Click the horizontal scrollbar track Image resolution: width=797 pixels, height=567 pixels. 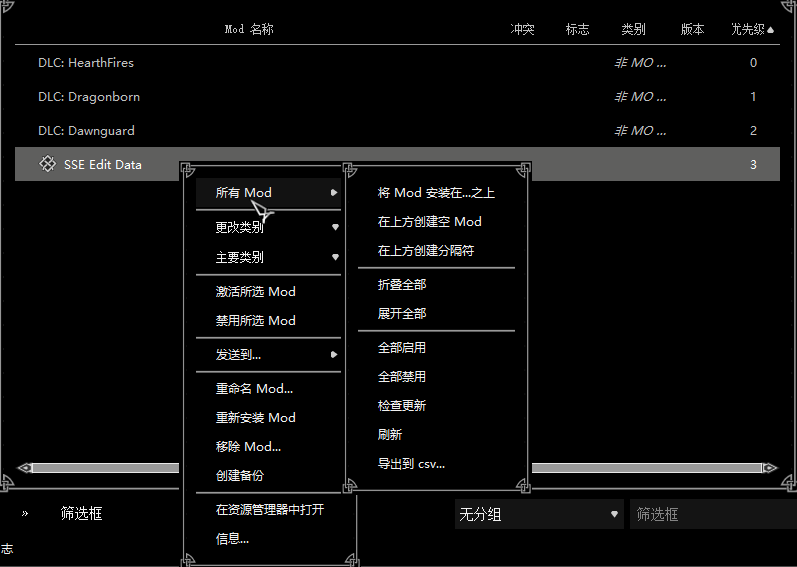tap(647, 468)
